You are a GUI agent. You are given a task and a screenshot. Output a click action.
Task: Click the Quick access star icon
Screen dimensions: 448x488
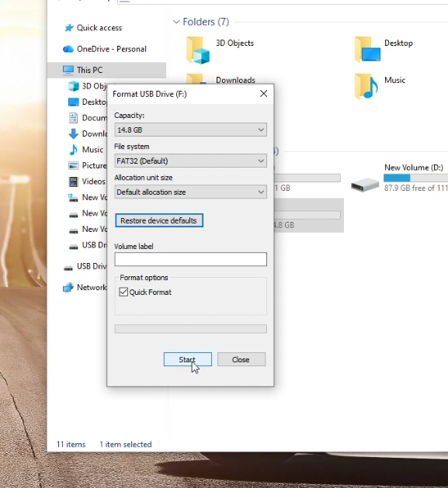coord(69,28)
